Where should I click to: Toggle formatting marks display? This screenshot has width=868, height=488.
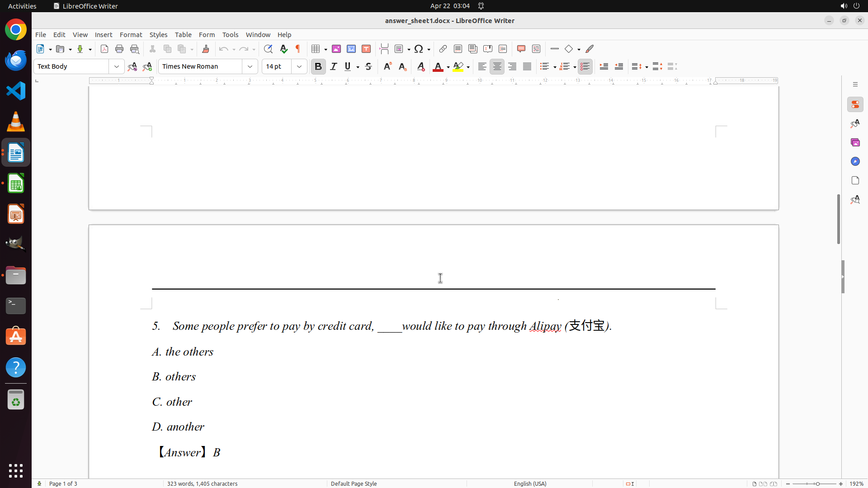(298, 49)
